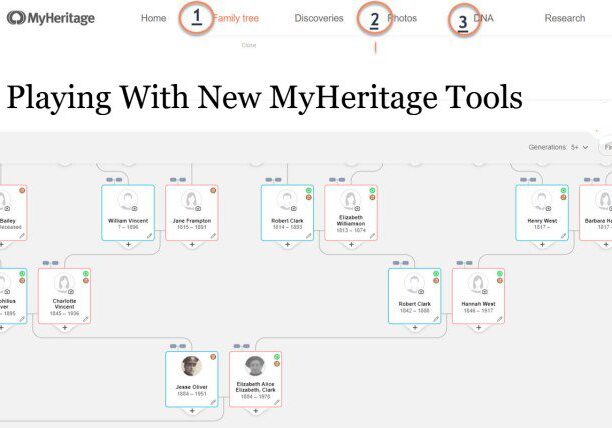Viewport: 612px width, 428px height.
Task: Edit Henry West using the pencil icon
Action: pos(563,236)
